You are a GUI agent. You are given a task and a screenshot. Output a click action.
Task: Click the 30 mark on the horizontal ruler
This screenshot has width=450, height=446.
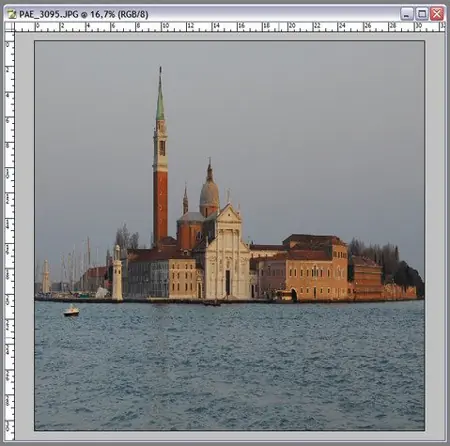pos(418,26)
